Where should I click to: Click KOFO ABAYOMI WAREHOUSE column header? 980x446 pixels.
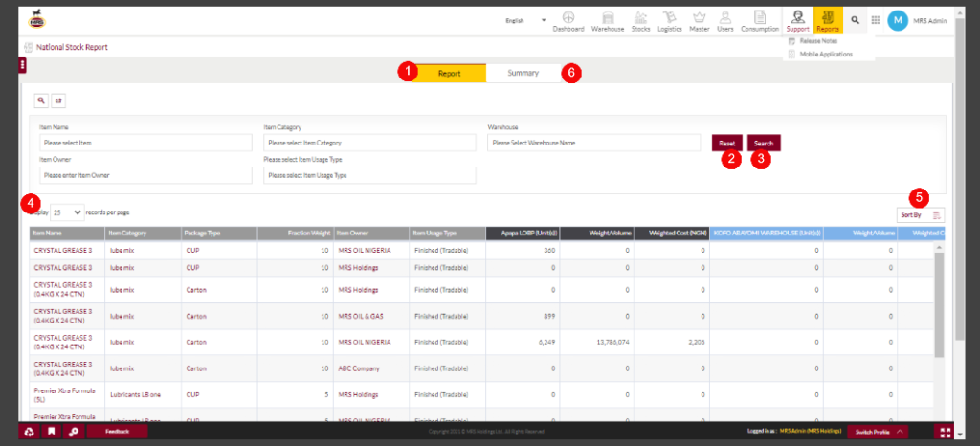[767, 233]
